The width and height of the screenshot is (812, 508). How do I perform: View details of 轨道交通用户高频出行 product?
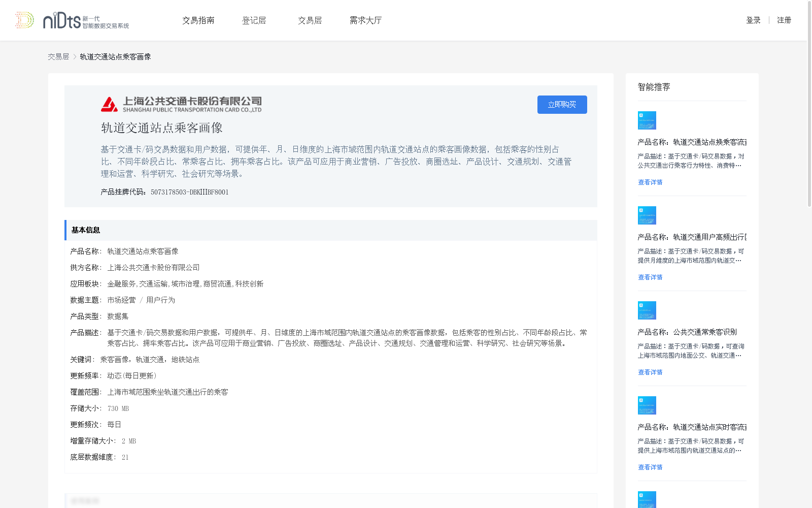tap(650, 277)
